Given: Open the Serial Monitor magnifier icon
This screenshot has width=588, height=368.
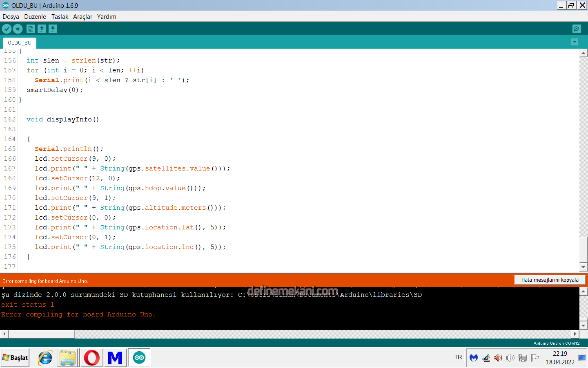Looking at the screenshot, I should 576,29.
